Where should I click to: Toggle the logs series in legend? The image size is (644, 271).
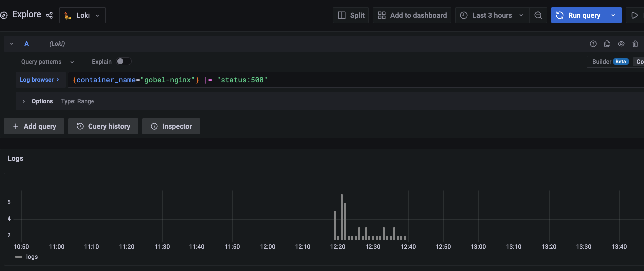(26, 257)
